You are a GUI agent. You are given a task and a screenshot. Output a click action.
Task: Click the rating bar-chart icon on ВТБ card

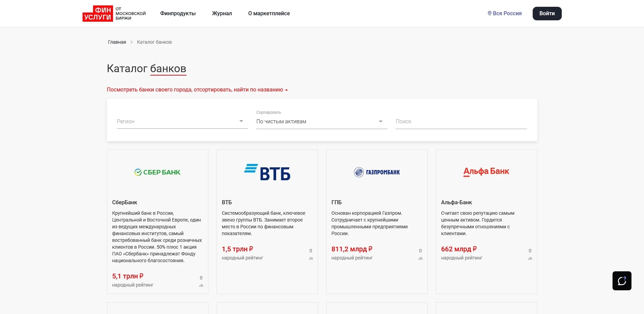click(311, 258)
